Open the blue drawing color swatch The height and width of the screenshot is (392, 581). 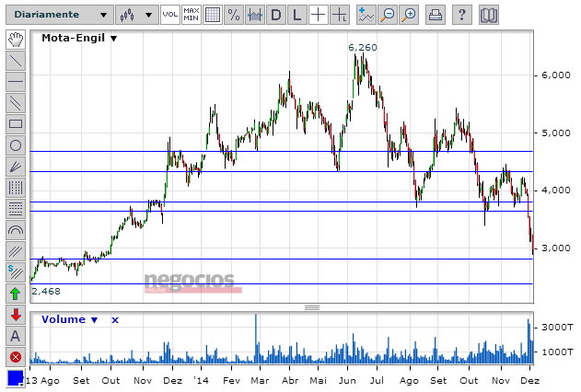(16, 378)
